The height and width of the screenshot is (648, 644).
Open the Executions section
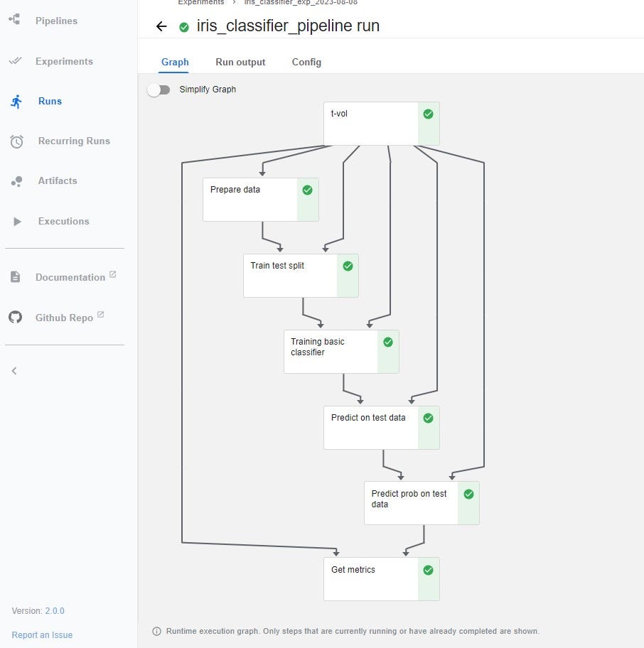[63, 221]
